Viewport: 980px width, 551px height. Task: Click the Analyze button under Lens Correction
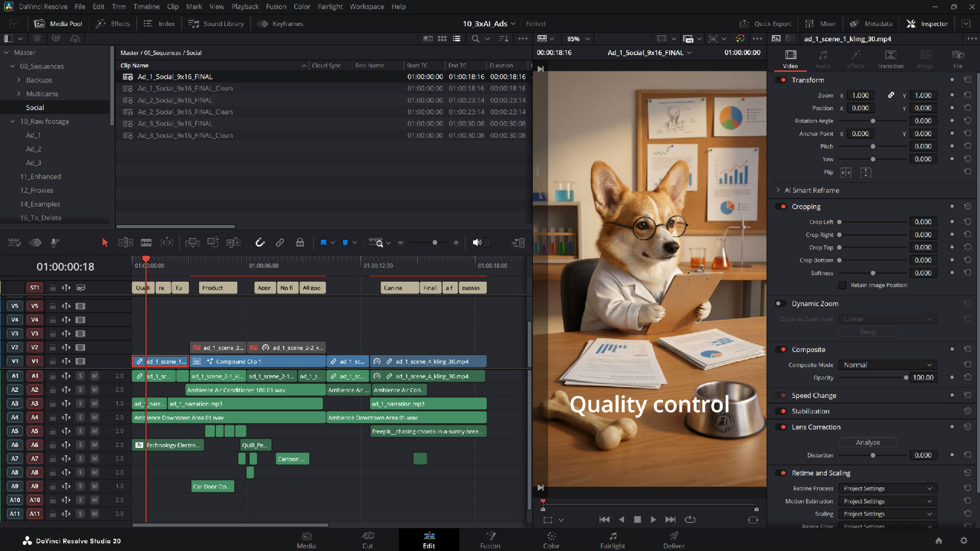[x=868, y=442]
